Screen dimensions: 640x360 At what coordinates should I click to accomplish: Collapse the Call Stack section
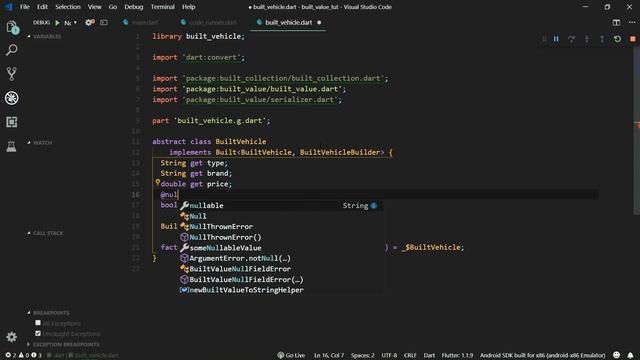click(x=45, y=233)
